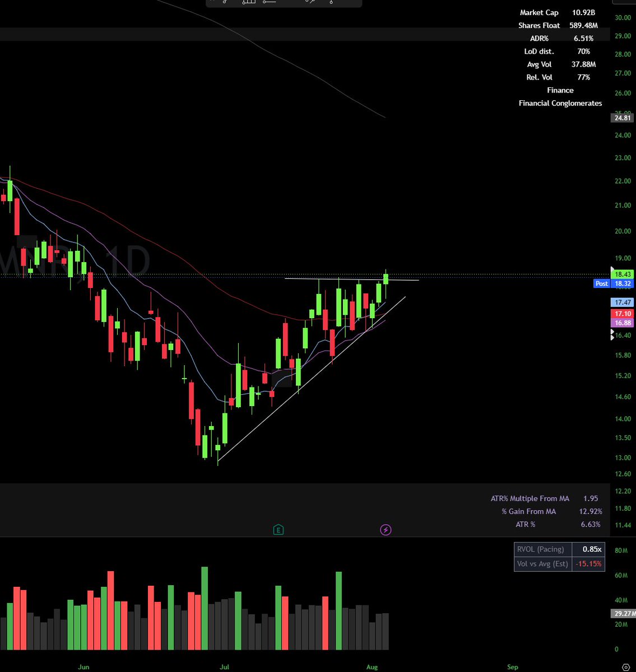The image size is (636, 672).
Task: Click the Rel. Vol 77% value
Action: (583, 77)
